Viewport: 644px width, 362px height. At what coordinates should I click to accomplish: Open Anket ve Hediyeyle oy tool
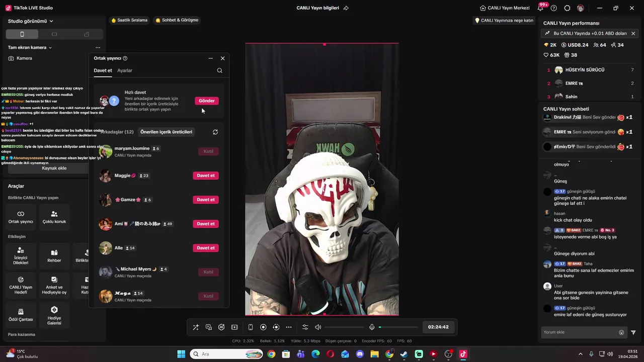(54, 285)
